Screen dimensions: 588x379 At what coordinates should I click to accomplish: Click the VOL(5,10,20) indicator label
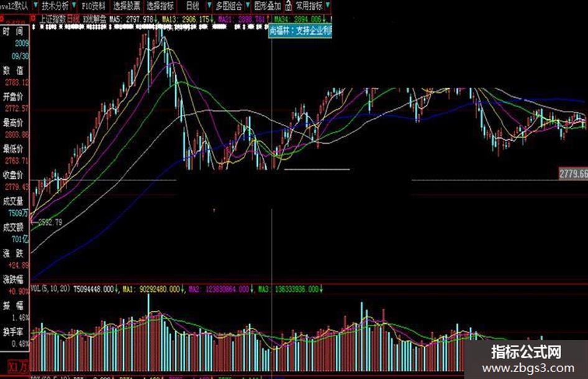tap(50, 289)
